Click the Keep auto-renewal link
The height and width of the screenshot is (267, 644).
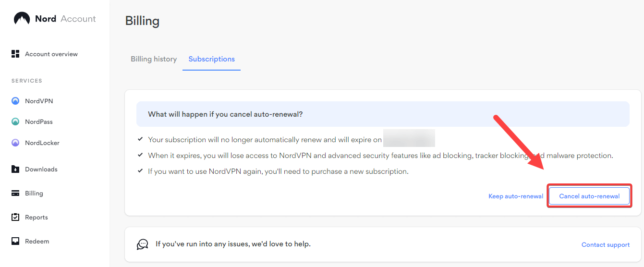[516, 196]
